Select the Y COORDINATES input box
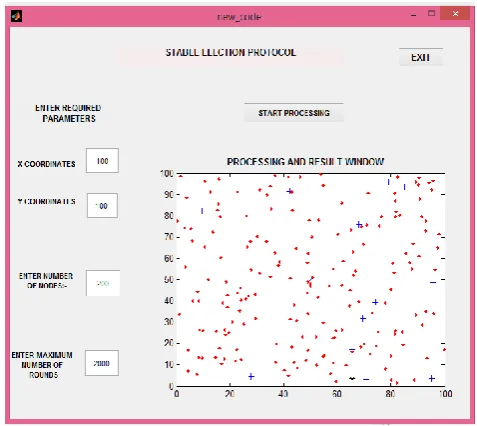Screen dimensions: 477x426 pos(102,206)
